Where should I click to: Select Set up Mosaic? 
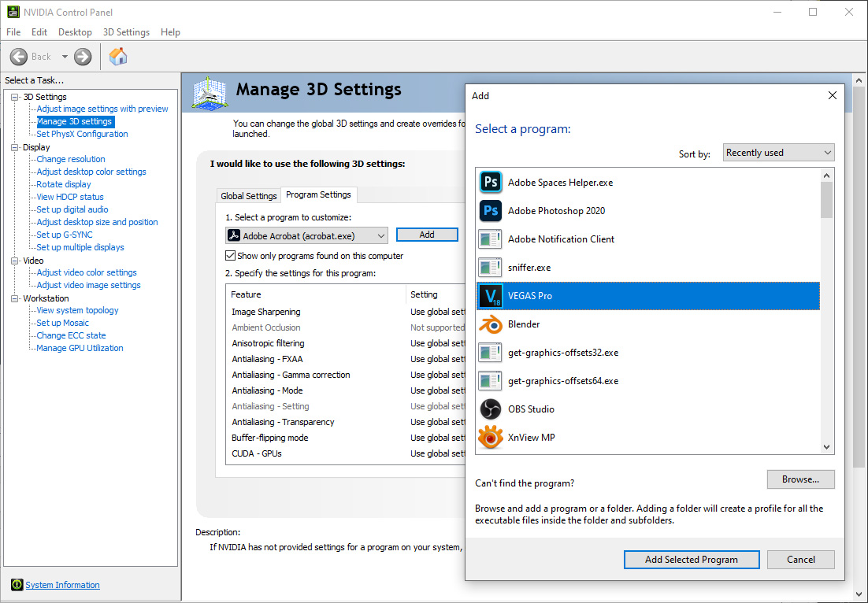coord(62,323)
